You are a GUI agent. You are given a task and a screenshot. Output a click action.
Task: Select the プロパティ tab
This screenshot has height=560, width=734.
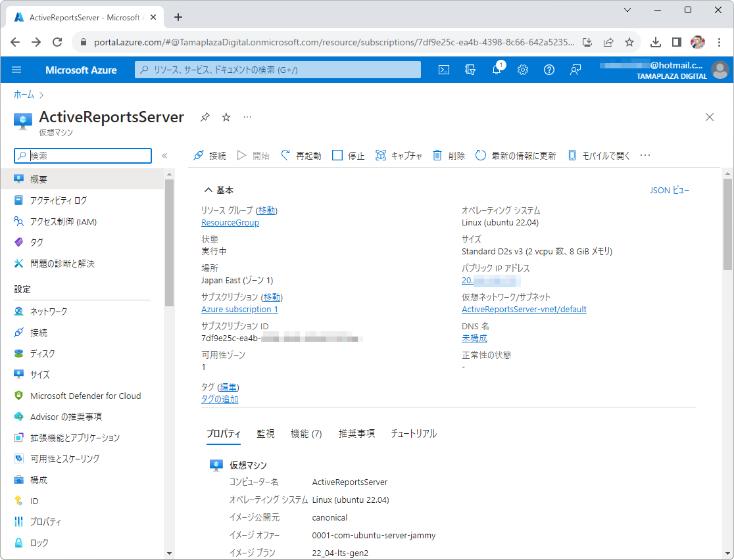[x=223, y=434]
